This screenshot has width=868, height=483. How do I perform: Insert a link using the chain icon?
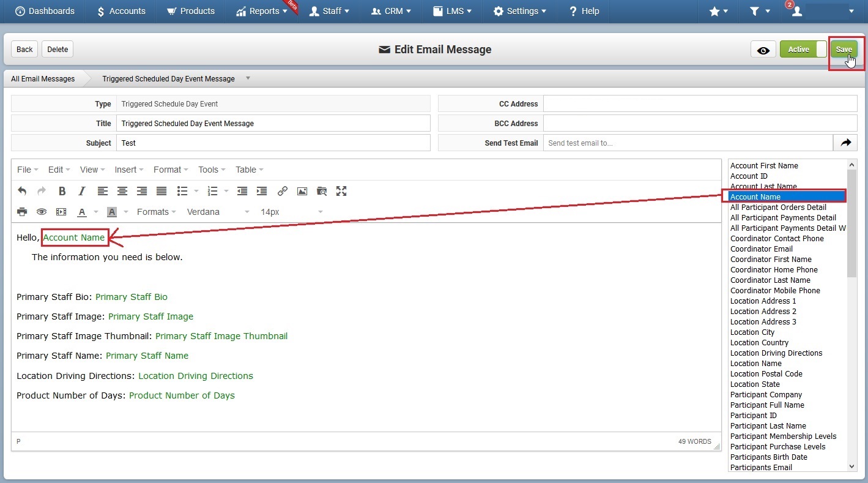(283, 191)
